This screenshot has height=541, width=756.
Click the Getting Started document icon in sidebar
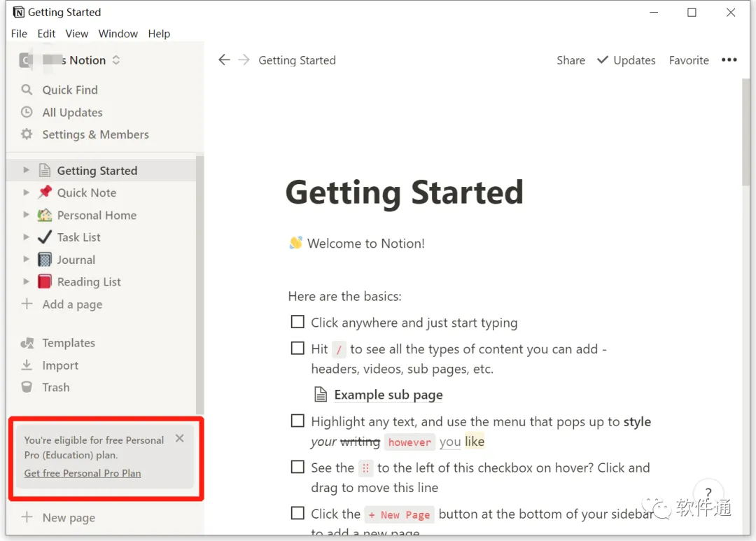click(x=45, y=170)
